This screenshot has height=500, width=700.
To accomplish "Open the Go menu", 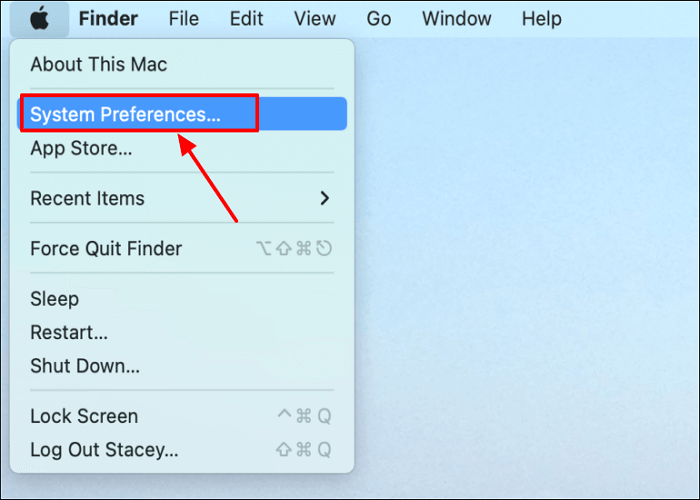I will click(x=378, y=19).
